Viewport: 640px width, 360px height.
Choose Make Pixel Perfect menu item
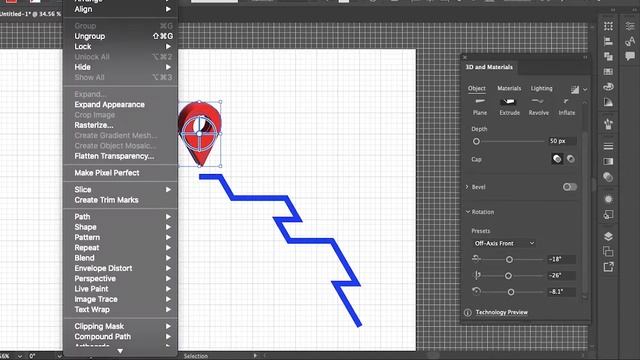click(121, 173)
